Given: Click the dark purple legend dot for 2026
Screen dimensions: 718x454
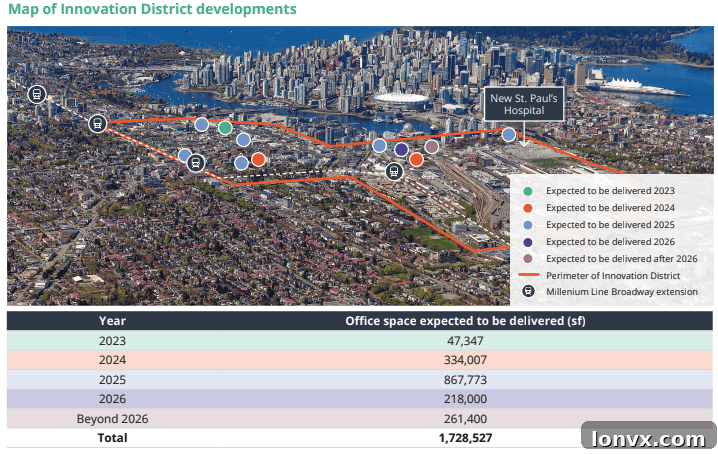Looking at the screenshot, I should coord(528,242).
